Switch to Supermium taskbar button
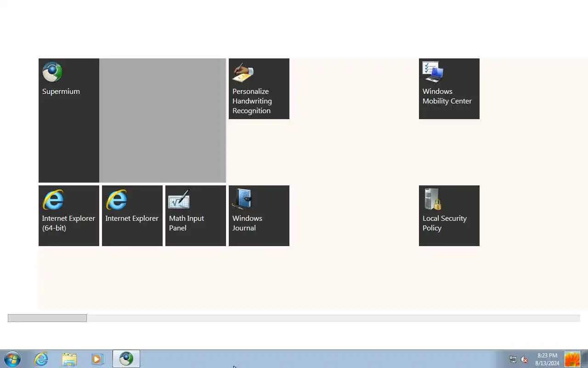588x368 pixels. (x=126, y=359)
